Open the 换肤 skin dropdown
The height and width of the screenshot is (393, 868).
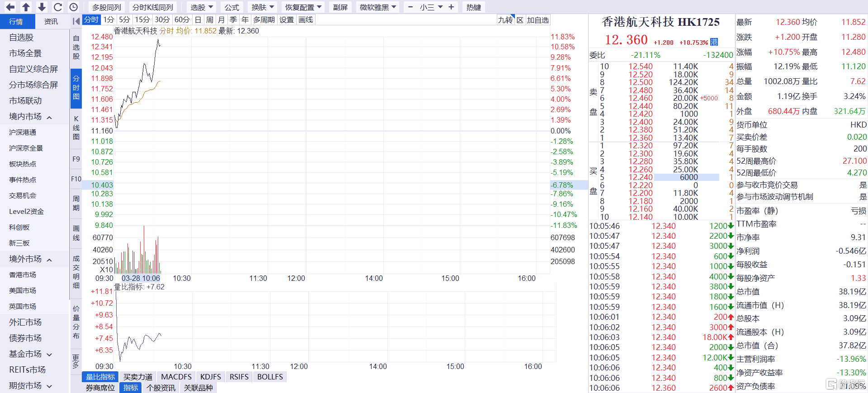coord(263,7)
